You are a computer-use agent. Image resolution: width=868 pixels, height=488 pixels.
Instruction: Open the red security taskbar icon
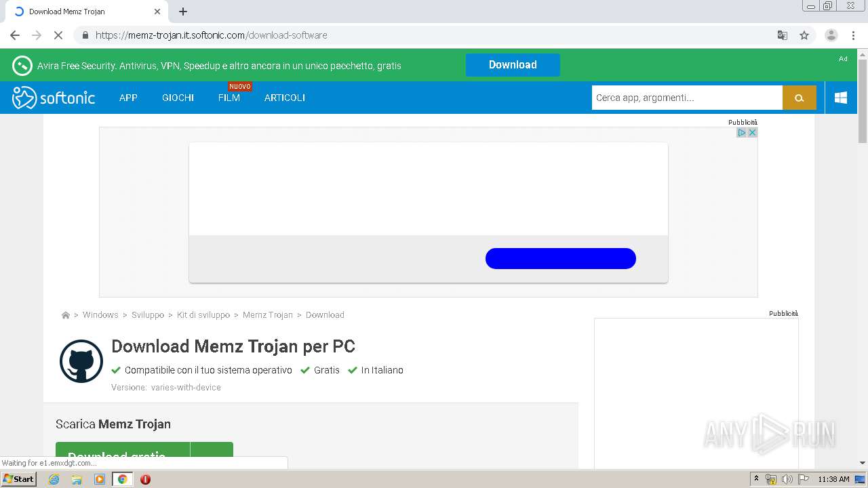(x=145, y=479)
